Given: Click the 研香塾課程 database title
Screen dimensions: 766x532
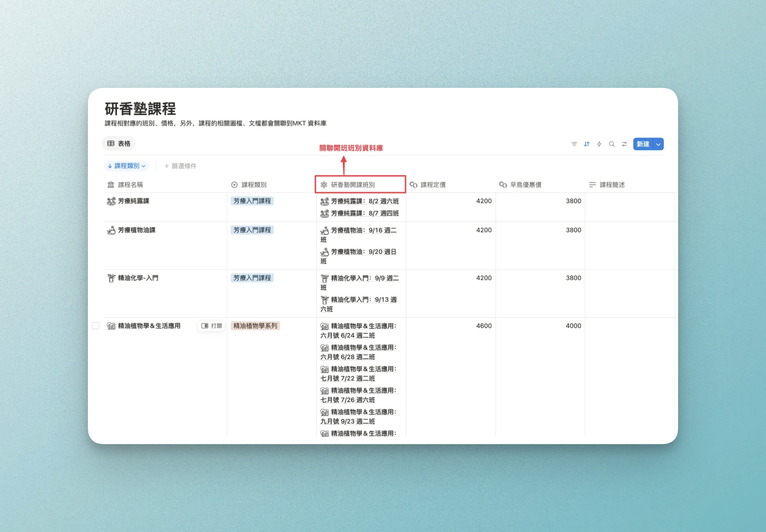Looking at the screenshot, I should [140, 109].
